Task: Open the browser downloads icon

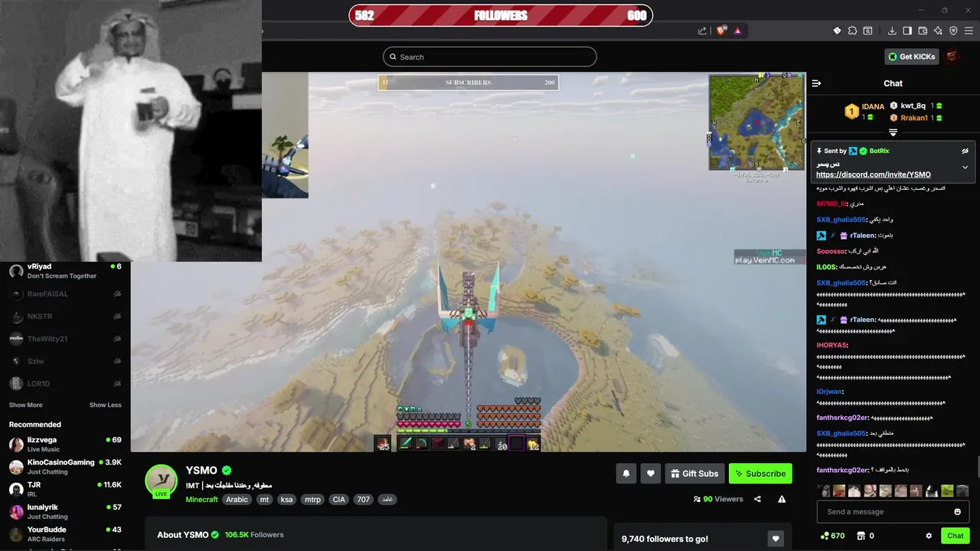Action: (892, 31)
